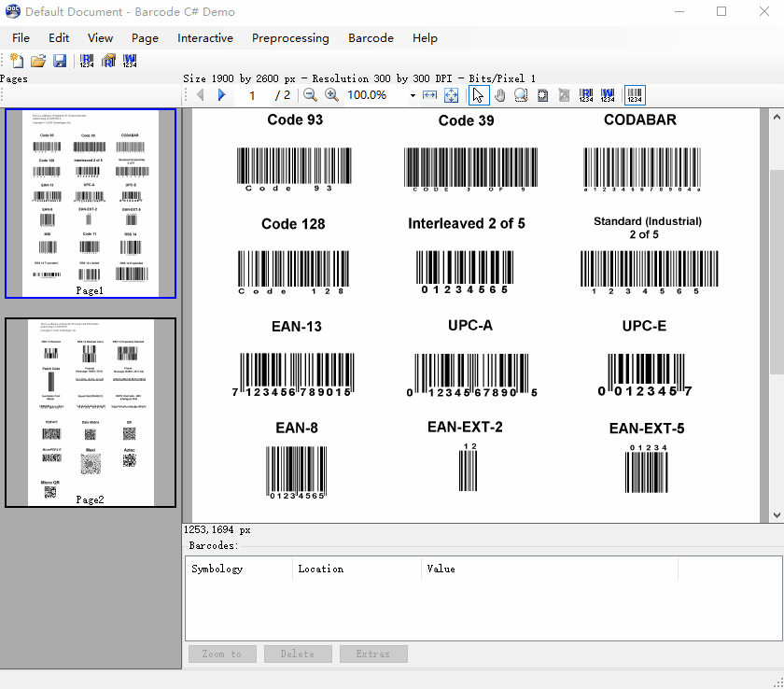Screen dimensions: 784x689
Task: Select the arrow pointer tool
Action: (478, 94)
